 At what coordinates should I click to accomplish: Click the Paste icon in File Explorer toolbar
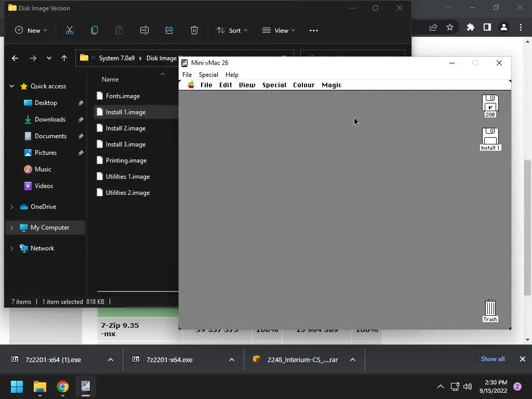[x=119, y=30]
